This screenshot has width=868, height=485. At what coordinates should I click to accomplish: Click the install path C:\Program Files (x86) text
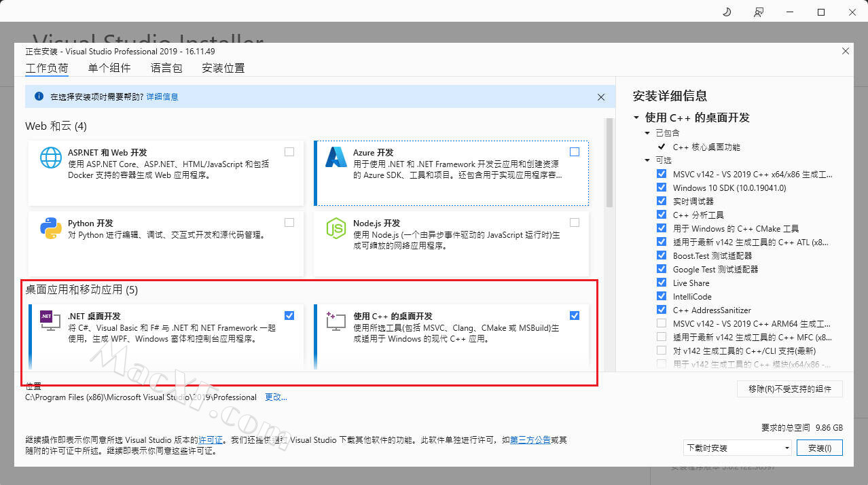(x=141, y=397)
